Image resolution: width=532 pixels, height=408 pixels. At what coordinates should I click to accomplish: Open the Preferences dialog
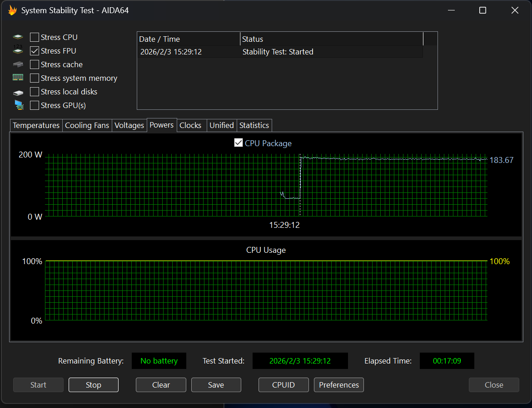[338, 385]
